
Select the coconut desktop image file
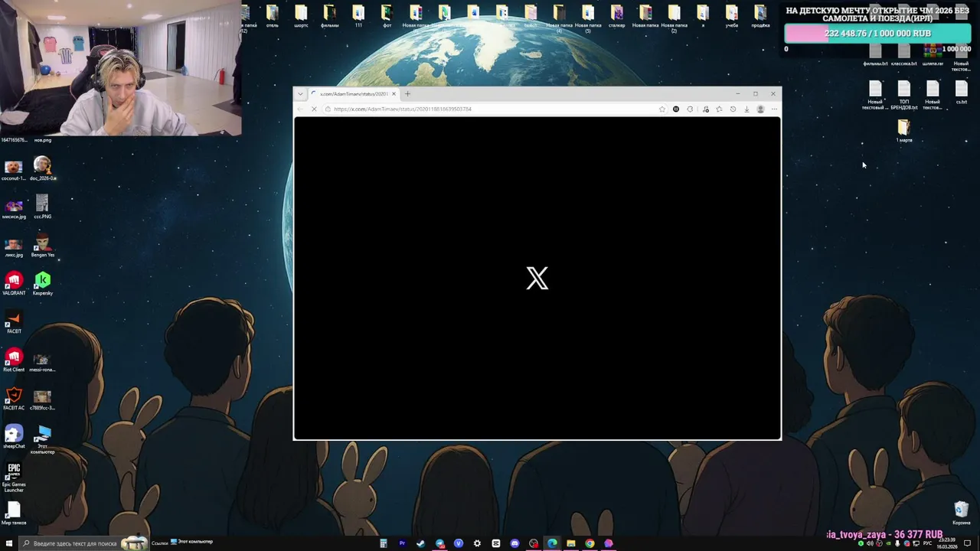(x=14, y=169)
